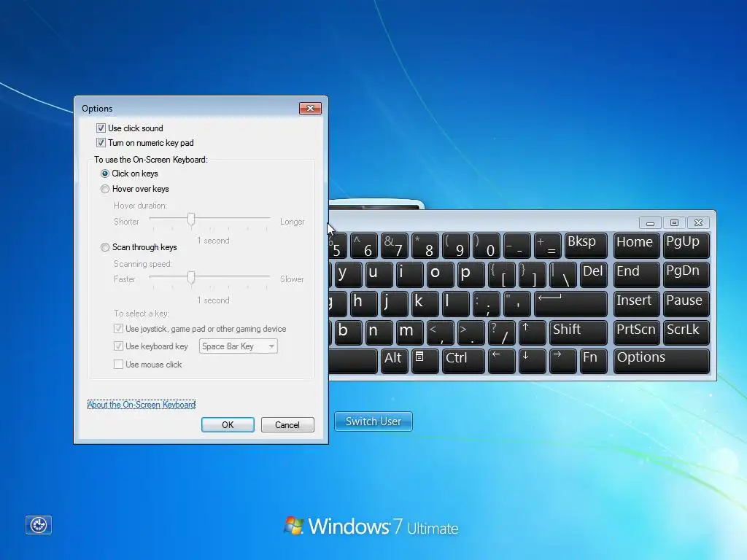Adjust the Hover duration slider thumb
747x560 pixels.
pyautogui.click(x=191, y=219)
